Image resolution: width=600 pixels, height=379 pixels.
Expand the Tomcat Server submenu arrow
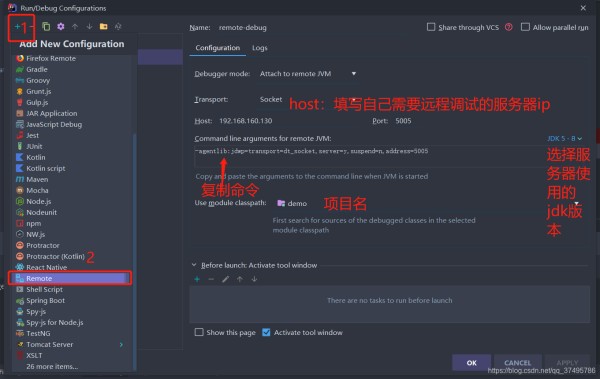coord(121,345)
